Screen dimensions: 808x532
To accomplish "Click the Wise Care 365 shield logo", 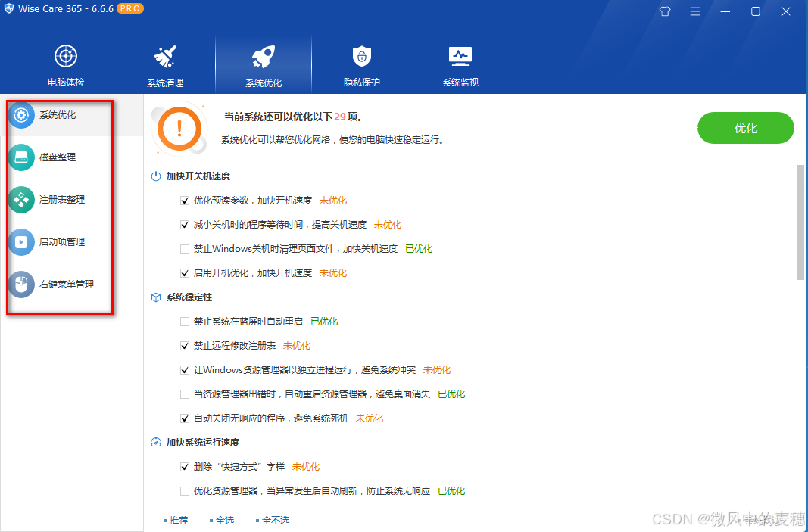I will click(x=9, y=9).
